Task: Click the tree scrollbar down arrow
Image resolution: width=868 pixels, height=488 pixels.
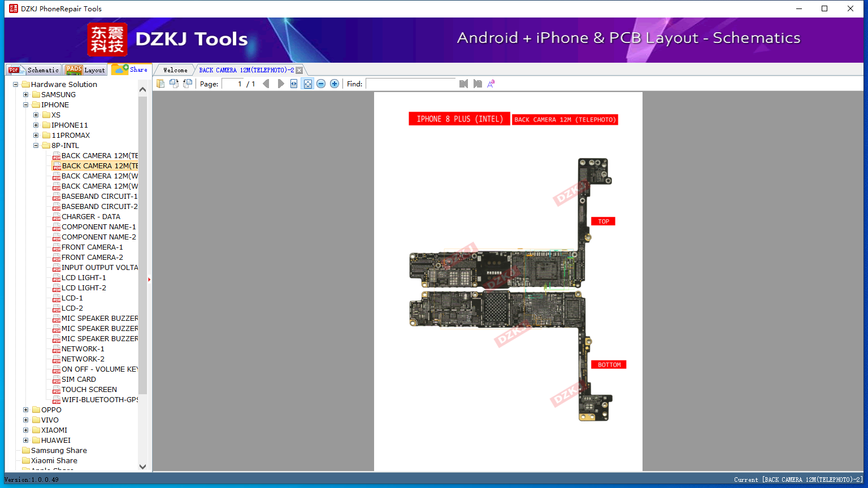Action: pyautogui.click(x=142, y=467)
